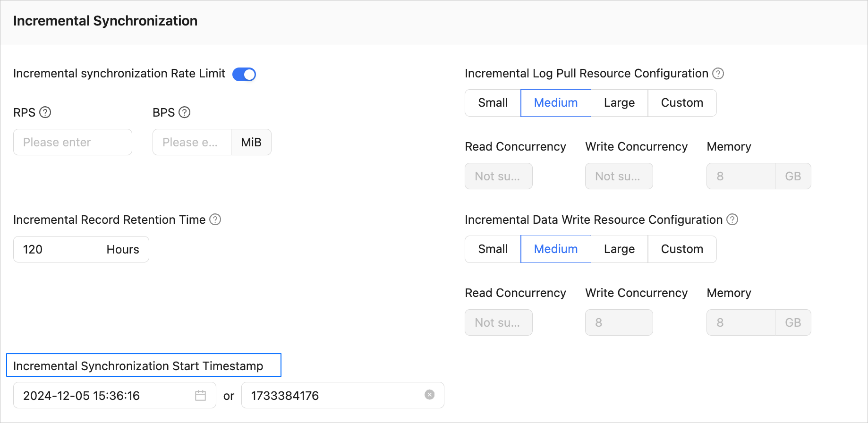Screen dimensions: 868x423
Task: Select Large for Log Pull Resource Configuration
Action: (x=619, y=103)
